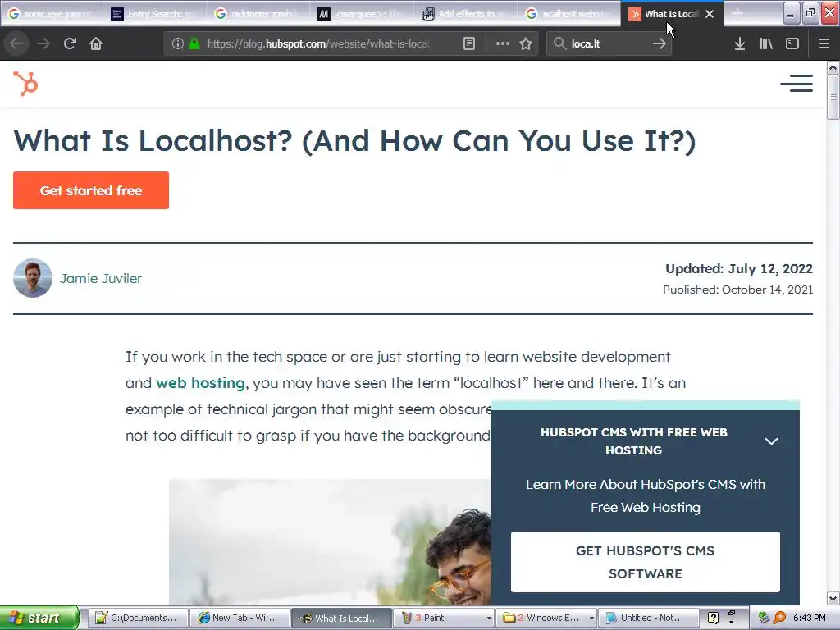Open the Firefox application menu
840x630 pixels.
pyautogui.click(x=824, y=43)
